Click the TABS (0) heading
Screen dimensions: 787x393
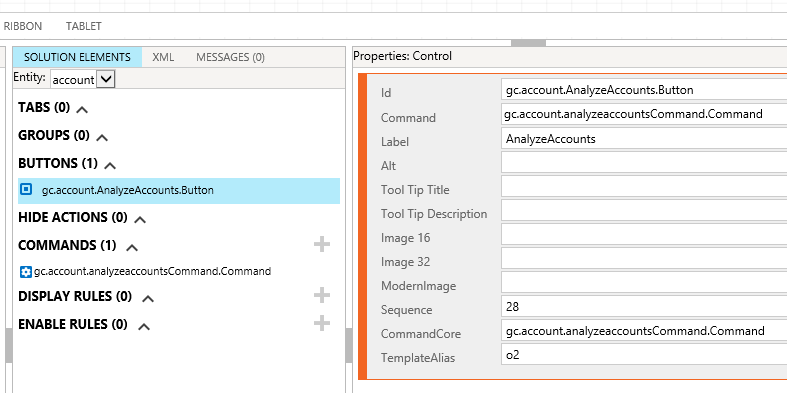point(44,107)
